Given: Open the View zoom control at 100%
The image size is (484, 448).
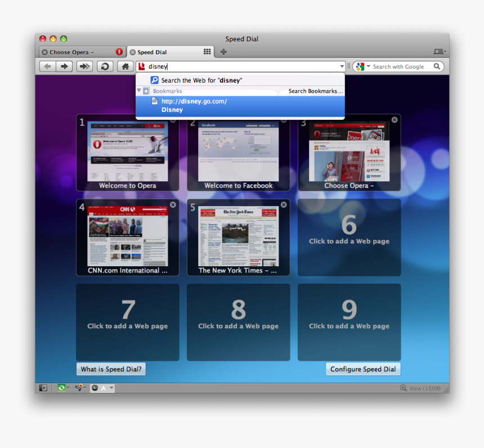Looking at the screenshot, I should click(421, 388).
